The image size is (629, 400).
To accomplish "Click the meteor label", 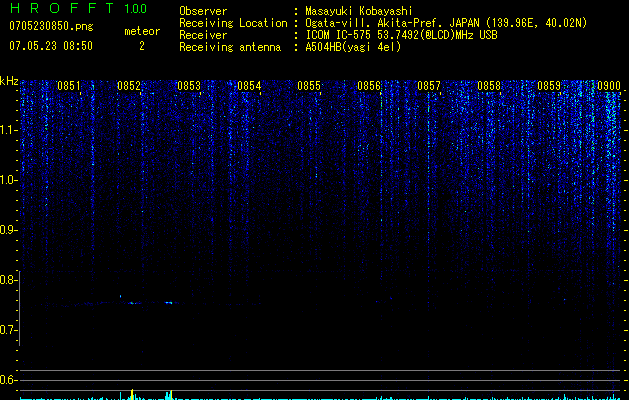I will [142, 31].
